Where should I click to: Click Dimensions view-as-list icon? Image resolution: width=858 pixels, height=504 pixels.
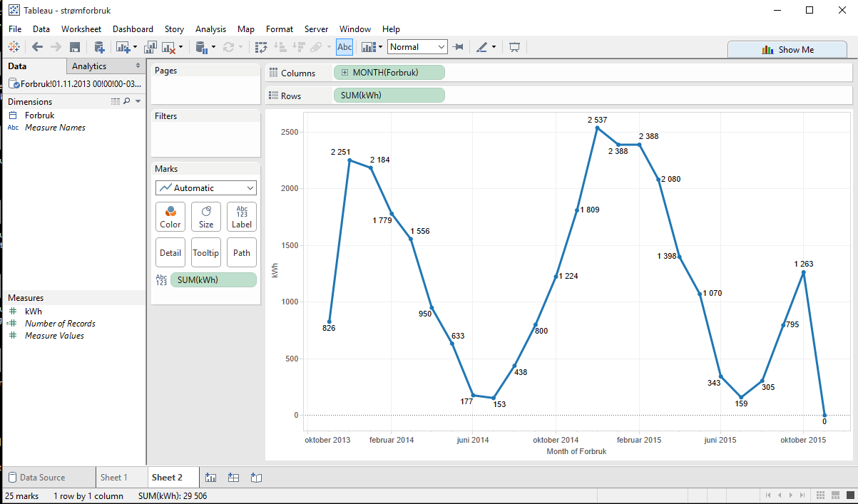tap(116, 102)
